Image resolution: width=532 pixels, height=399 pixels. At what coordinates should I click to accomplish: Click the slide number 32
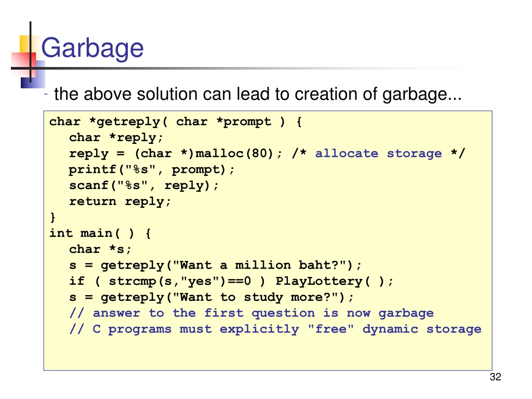coord(495,377)
